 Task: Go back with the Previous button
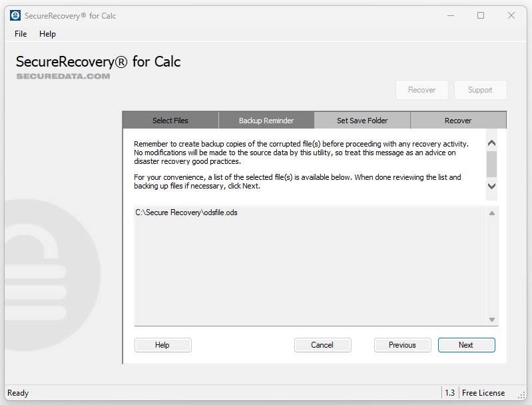402,345
